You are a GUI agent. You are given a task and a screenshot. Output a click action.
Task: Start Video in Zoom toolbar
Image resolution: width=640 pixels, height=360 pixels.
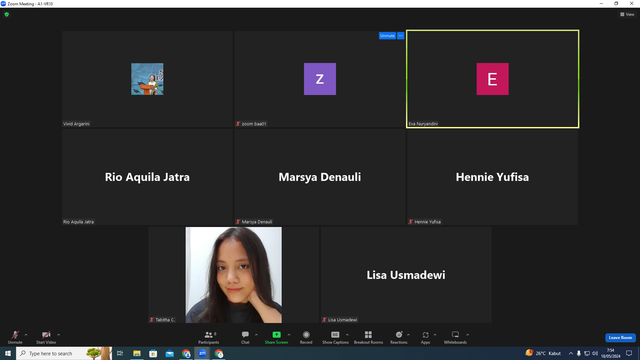[46, 338]
